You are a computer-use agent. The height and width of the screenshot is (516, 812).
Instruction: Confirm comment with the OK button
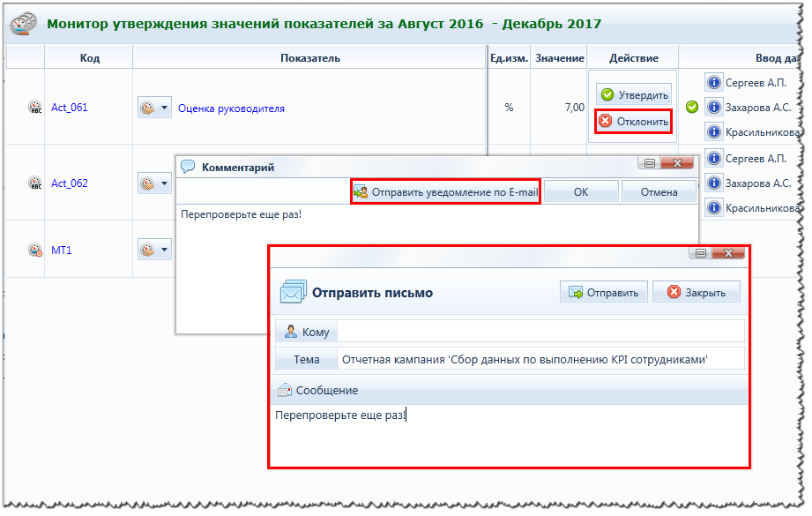(x=581, y=192)
